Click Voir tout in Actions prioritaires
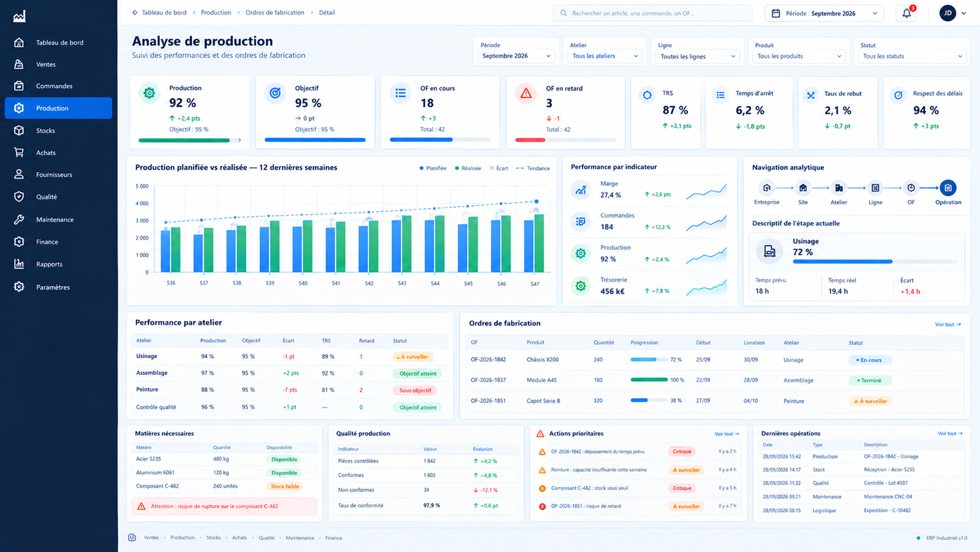The width and height of the screenshot is (980, 552). pos(727,434)
